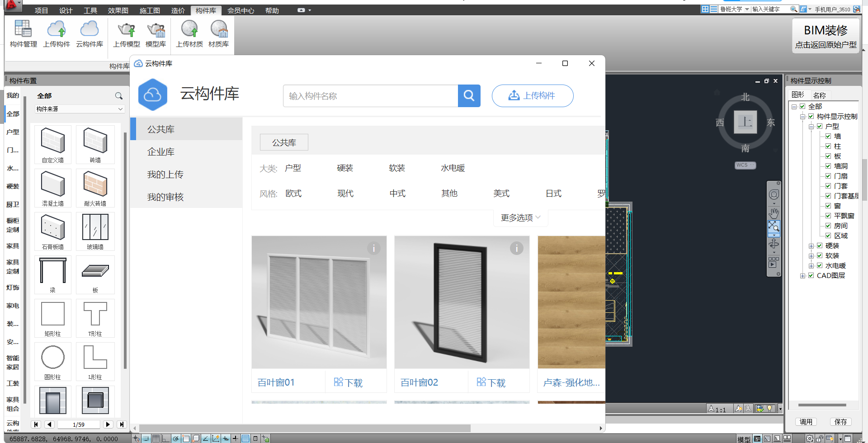The image size is (868, 443).
Task: Open the 构件来源 dropdown
Action: click(x=80, y=109)
